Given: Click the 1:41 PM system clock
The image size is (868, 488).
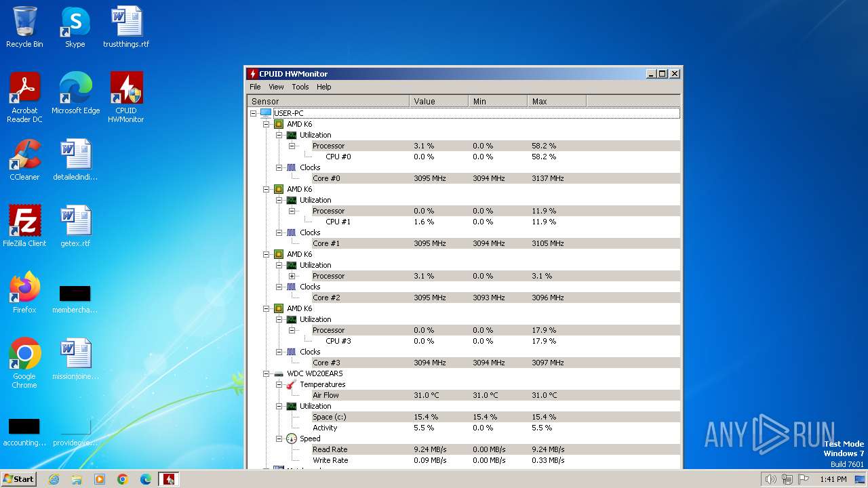Looking at the screenshot, I should (833, 479).
